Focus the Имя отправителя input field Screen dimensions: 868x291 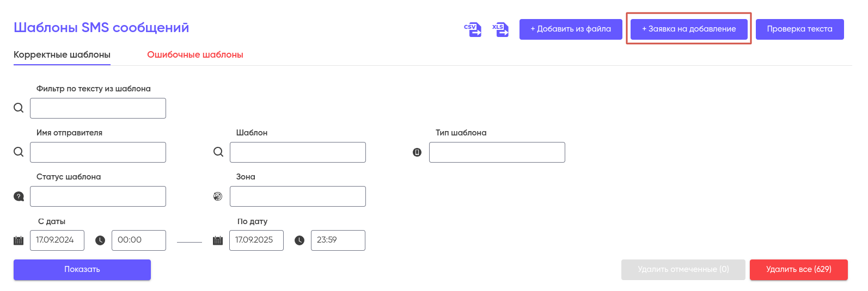coord(98,152)
